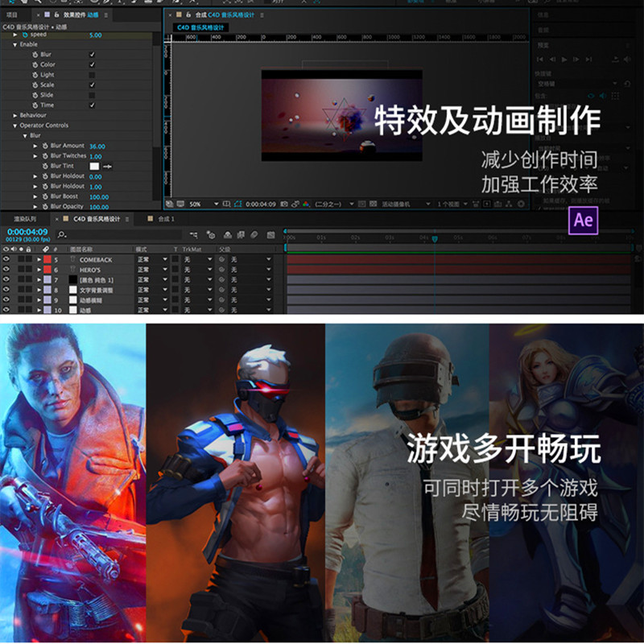
Task: Take snapshot with the camera icon
Action: [284, 204]
